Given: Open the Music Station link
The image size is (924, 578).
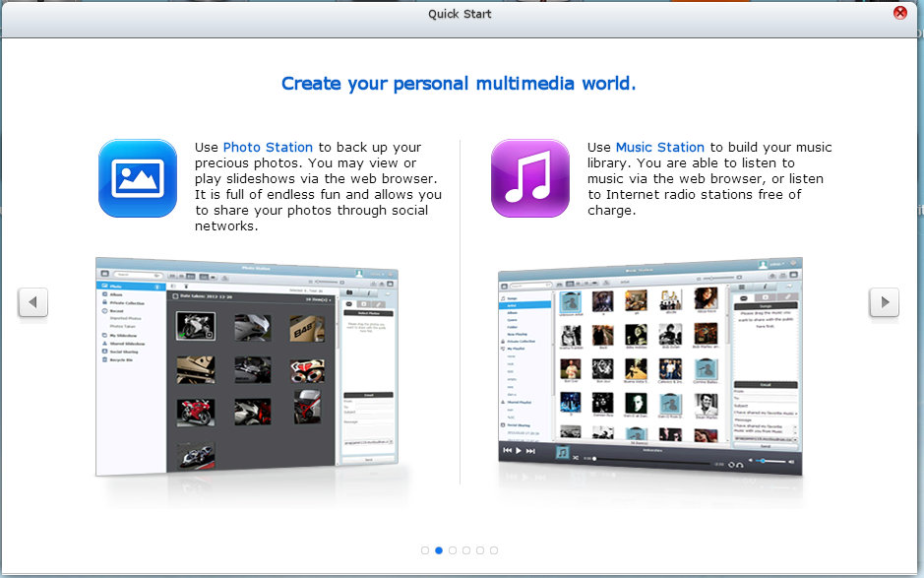Looking at the screenshot, I should [660, 147].
